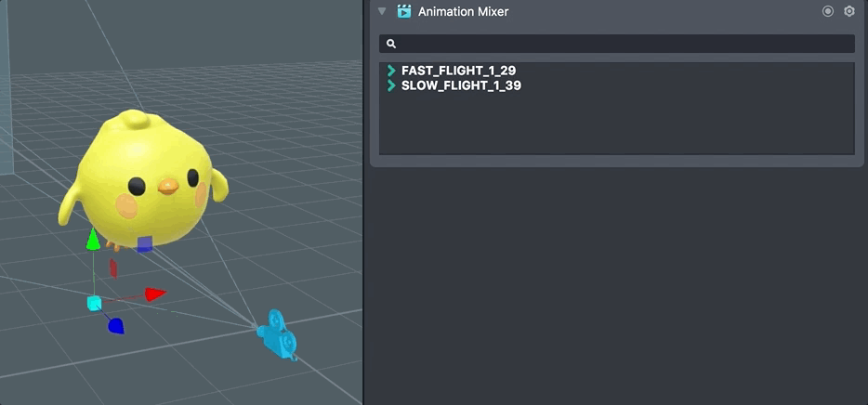Toggle the circular record button in Animation Mixer
Viewport: 868px width, 405px height.
coord(828,11)
